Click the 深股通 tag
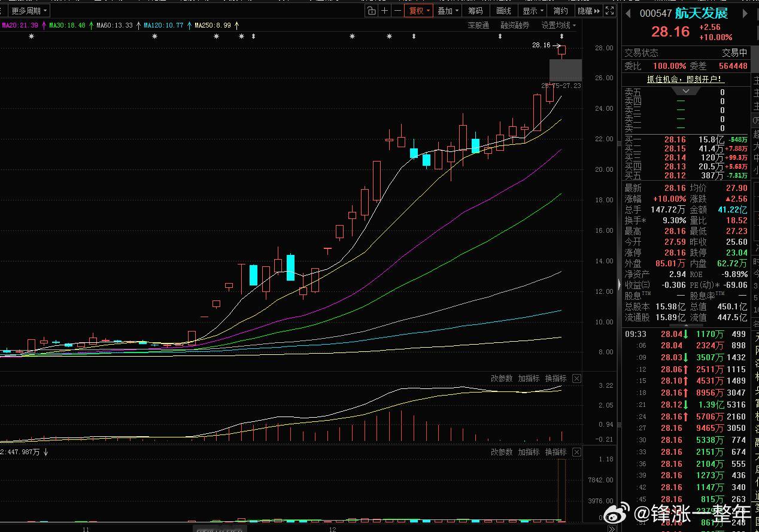Viewport: 759px width, 532px height. pyautogui.click(x=478, y=25)
